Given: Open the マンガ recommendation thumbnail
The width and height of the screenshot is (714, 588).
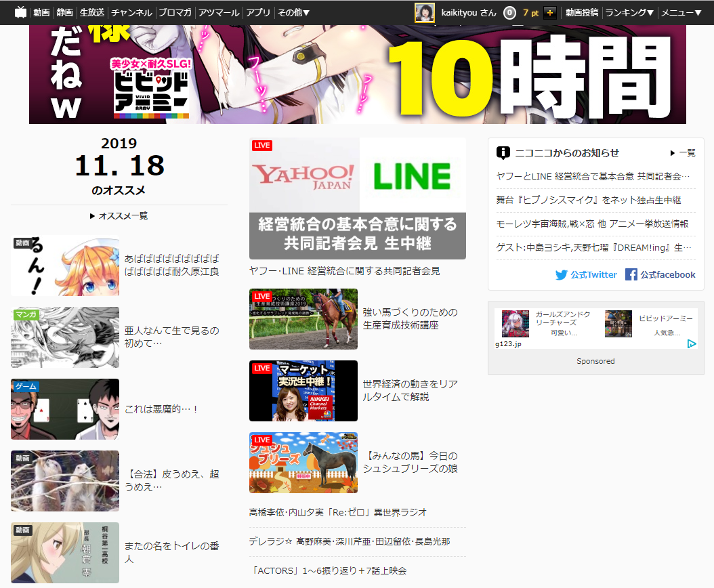Looking at the screenshot, I should click(x=65, y=337).
